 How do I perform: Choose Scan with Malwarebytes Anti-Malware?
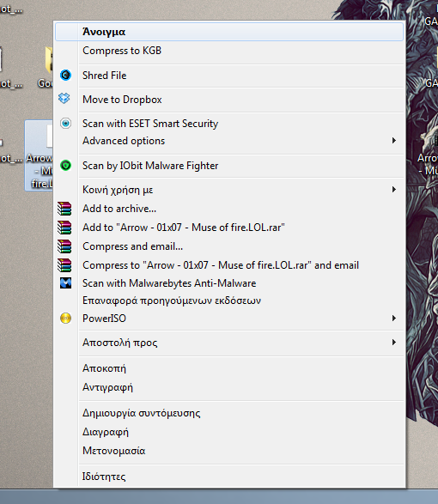229,283
